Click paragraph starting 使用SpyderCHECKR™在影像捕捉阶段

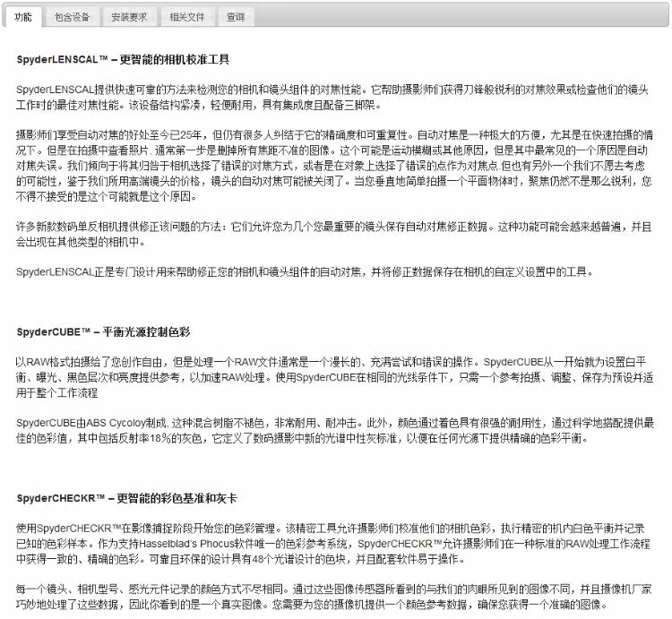click(333, 544)
